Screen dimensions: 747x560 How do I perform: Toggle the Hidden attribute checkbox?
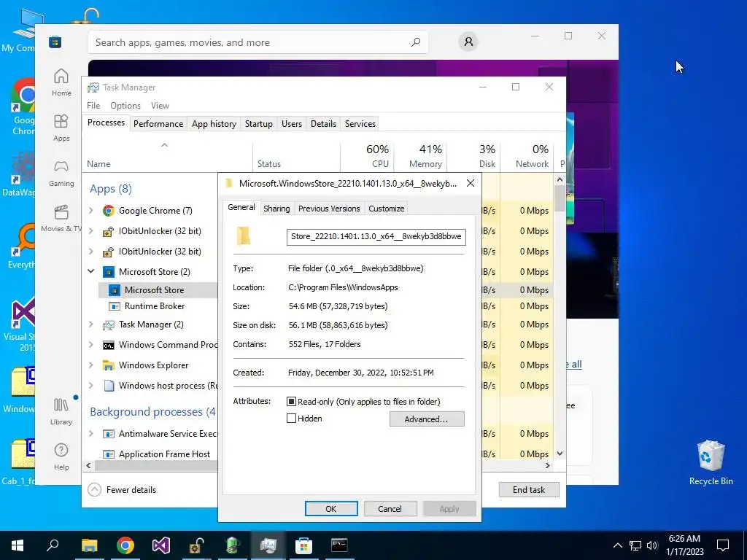pos(291,419)
